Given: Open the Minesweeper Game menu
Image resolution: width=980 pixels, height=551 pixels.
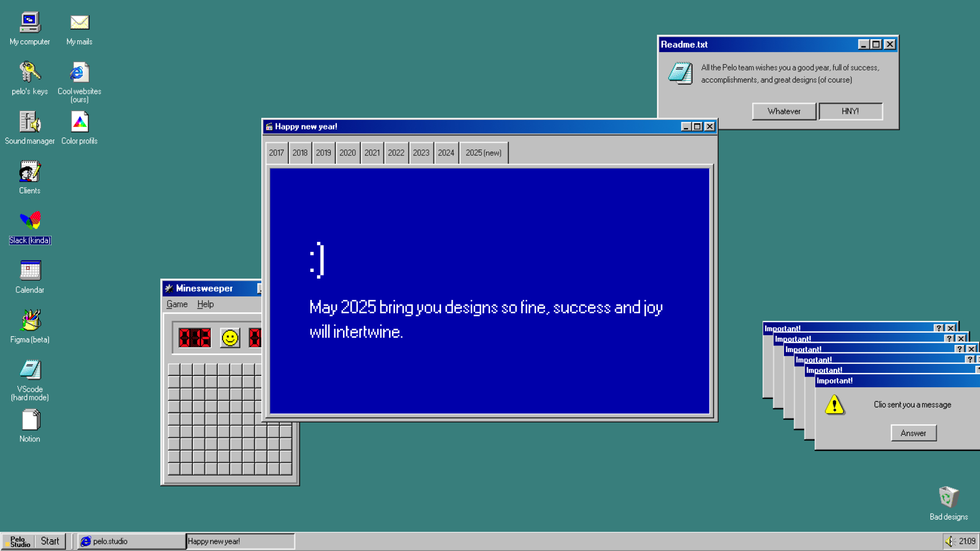Looking at the screenshot, I should [177, 305].
